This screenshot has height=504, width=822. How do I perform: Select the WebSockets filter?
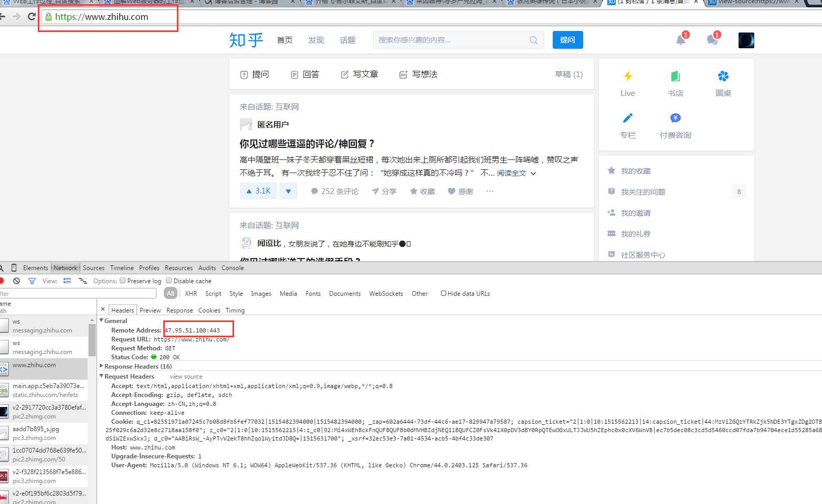click(x=386, y=294)
